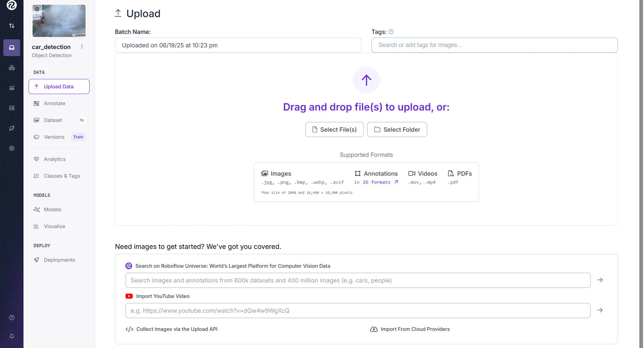The width and height of the screenshot is (644, 348).
Task: Click the car_detection project thumbnail
Action: [x=59, y=21]
